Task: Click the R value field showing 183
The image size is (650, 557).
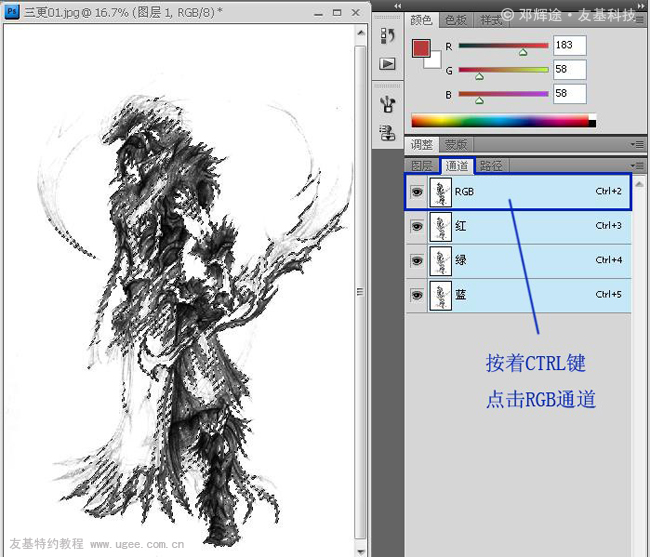Action: click(x=570, y=45)
